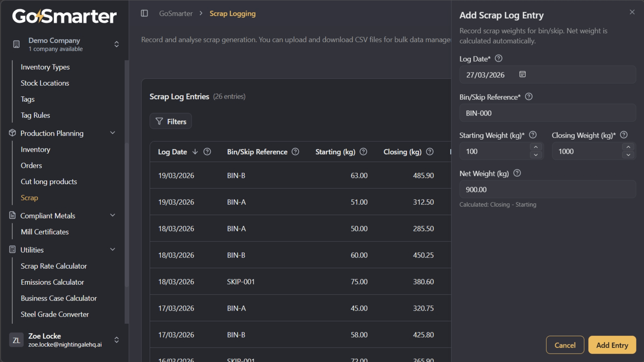Open Scrap Rate Calculator page

(x=54, y=266)
